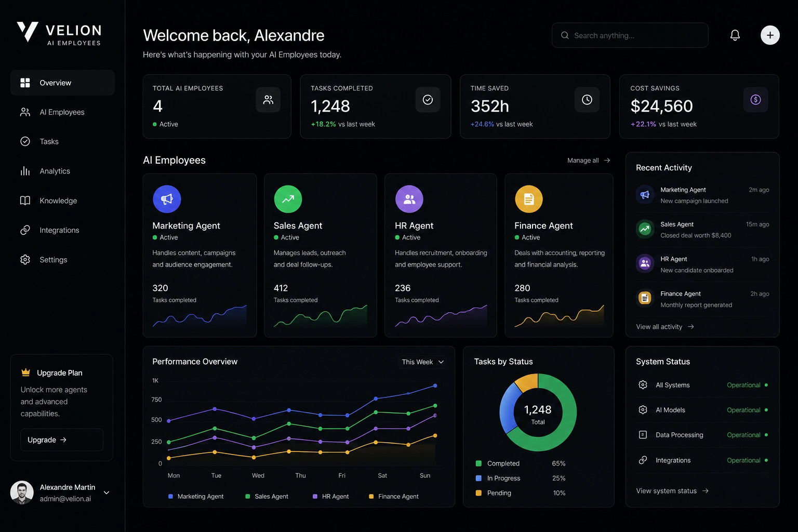
Task: Click the HR Agent people icon
Action: tap(409, 199)
